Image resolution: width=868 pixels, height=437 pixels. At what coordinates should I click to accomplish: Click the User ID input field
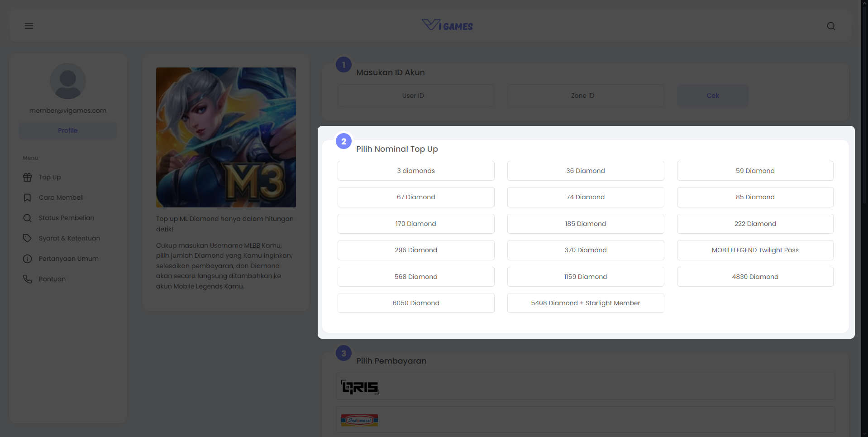coord(416,96)
